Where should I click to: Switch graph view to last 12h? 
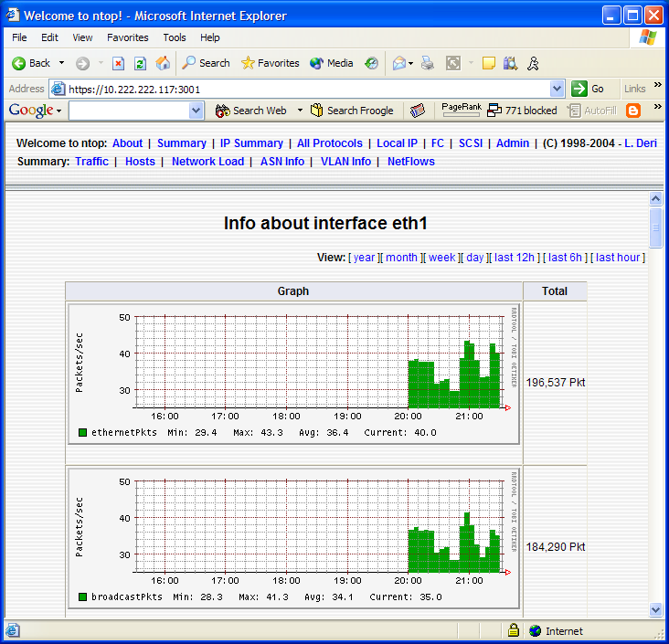click(515, 258)
